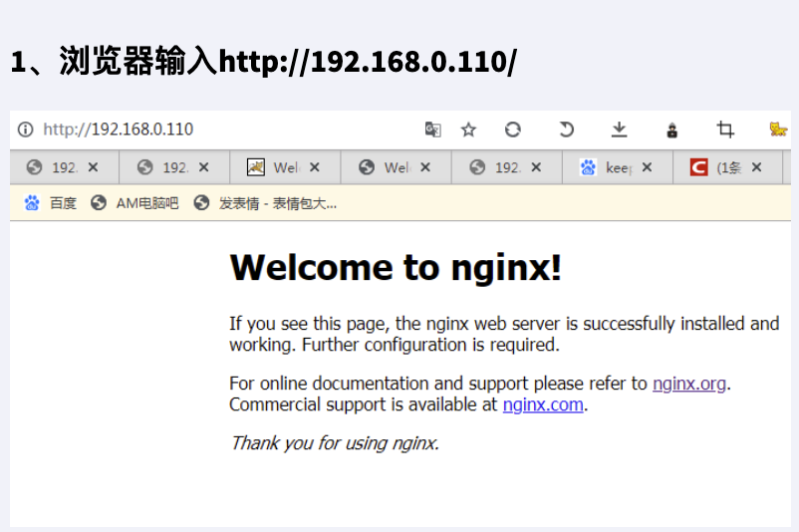Follow the nginx.org link
The image size is (799, 532).
point(689,384)
